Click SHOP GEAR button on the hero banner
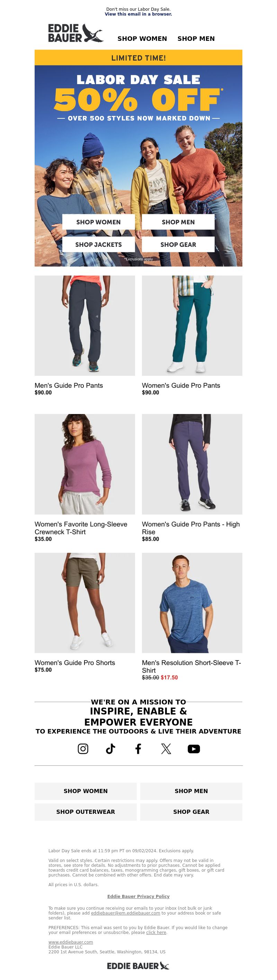The height and width of the screenshot is (980, 277). click(x=178, y=244)
